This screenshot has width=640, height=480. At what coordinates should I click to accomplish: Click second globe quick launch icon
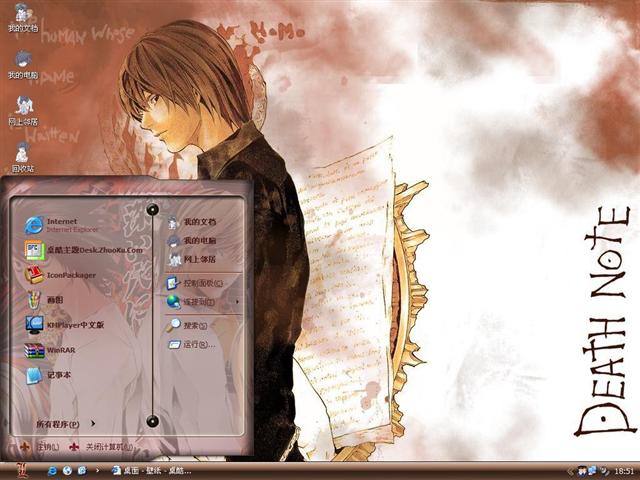pyautogui.click(x=67, y=471)
